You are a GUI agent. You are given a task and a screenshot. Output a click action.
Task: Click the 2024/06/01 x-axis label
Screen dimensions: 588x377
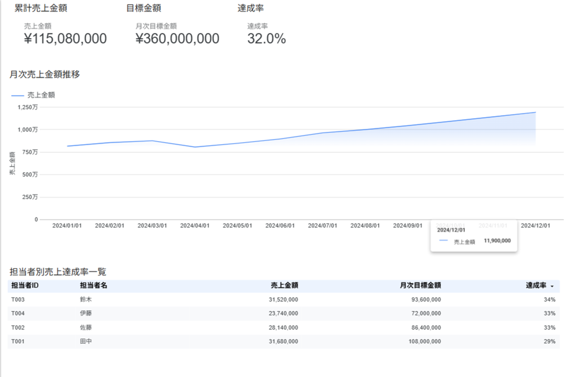point(280,226)
